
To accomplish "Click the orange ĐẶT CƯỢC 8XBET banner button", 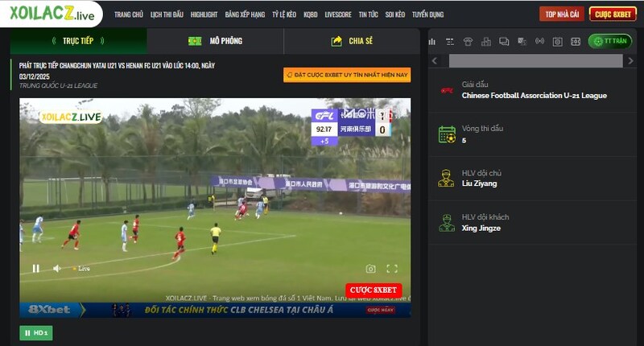I will pos(347,75).
